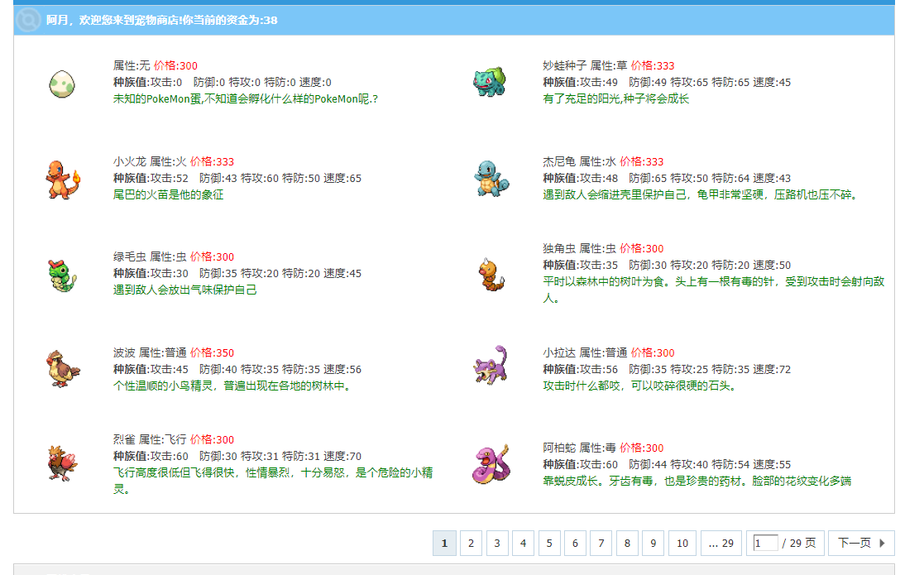The height and width of the screenshot is (575, 924).
Task: Open page 3 of the pet list
Action: [x=497, y=544]
